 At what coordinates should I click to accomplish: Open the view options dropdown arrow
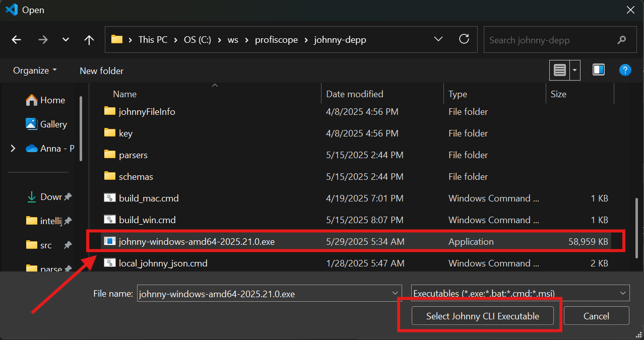[575, 70]
